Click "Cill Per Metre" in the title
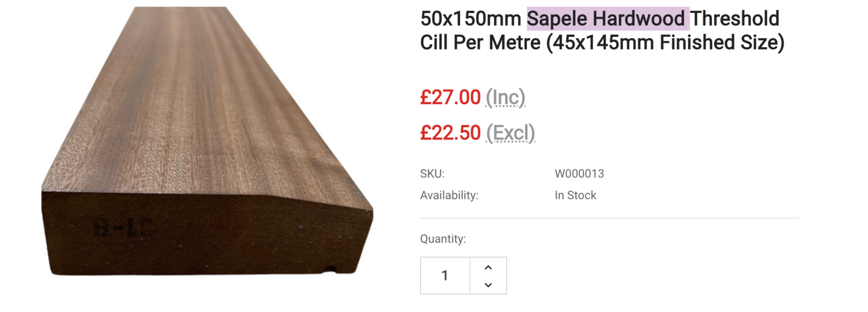 [480, 42]
